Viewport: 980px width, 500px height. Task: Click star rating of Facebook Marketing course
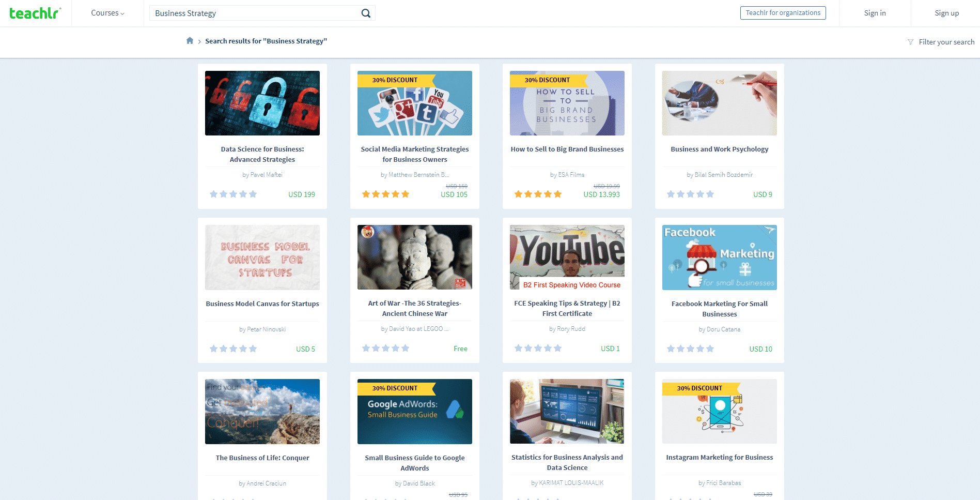[x=690, y=349]
